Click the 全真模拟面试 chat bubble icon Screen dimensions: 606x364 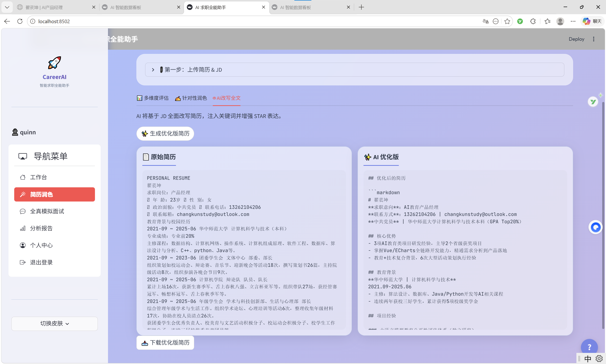click(x=23, y=211)
